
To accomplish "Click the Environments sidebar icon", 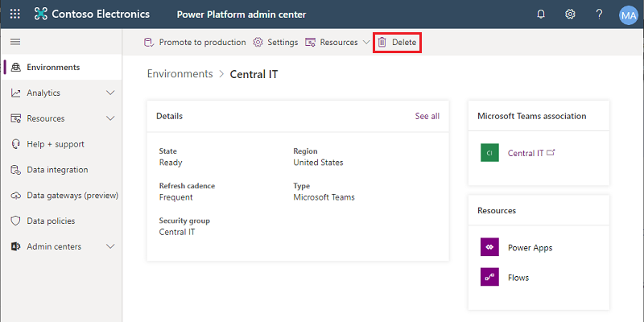I will click(16, 68).
